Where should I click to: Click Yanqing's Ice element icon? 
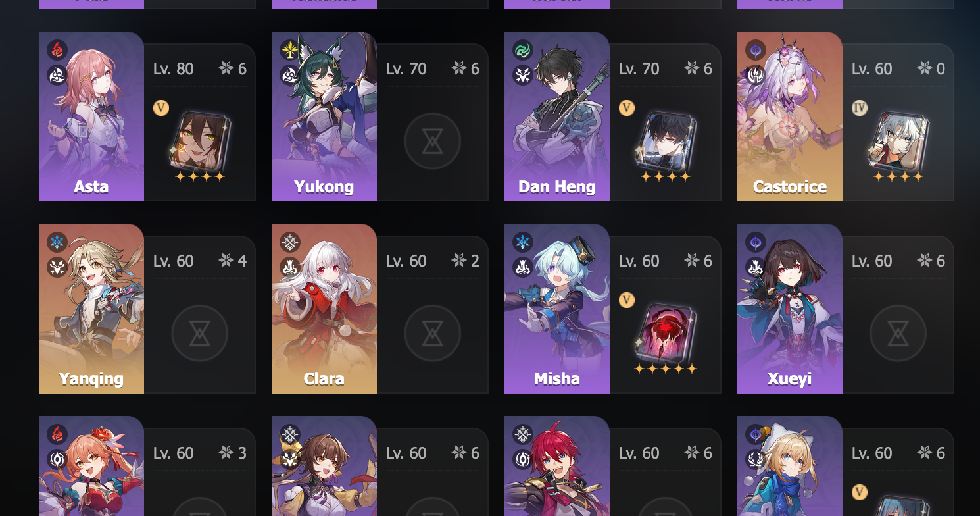click(57, 242)
